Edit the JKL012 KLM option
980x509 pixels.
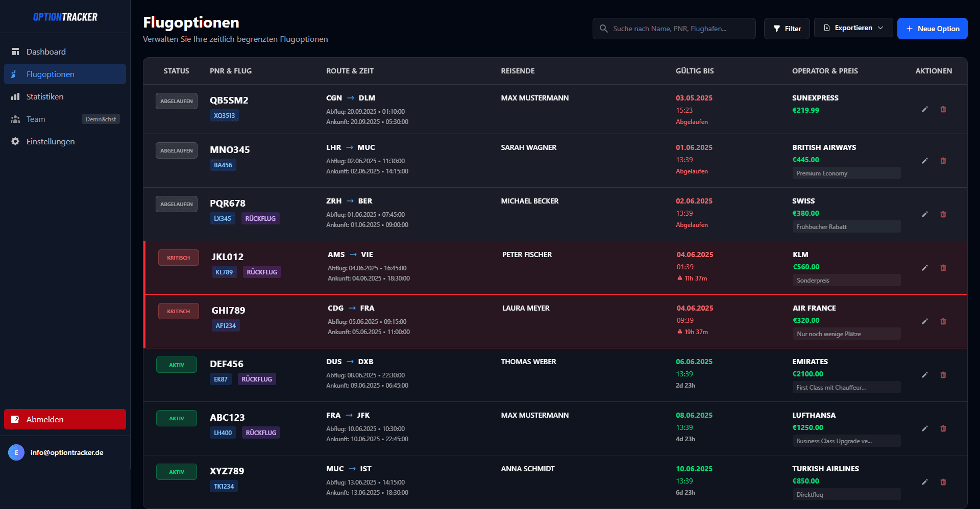pyautogui.click(x=924, y=268)
